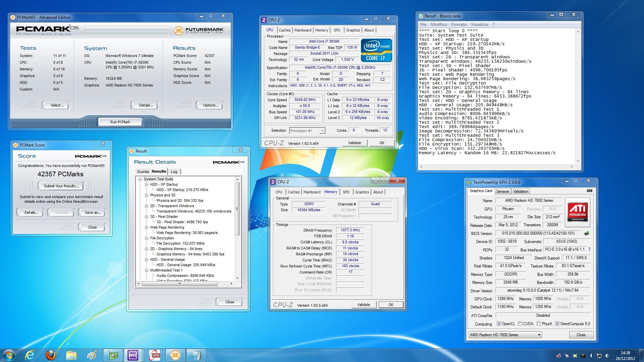Toggle the CUDA checkbox

coord(520,324)
